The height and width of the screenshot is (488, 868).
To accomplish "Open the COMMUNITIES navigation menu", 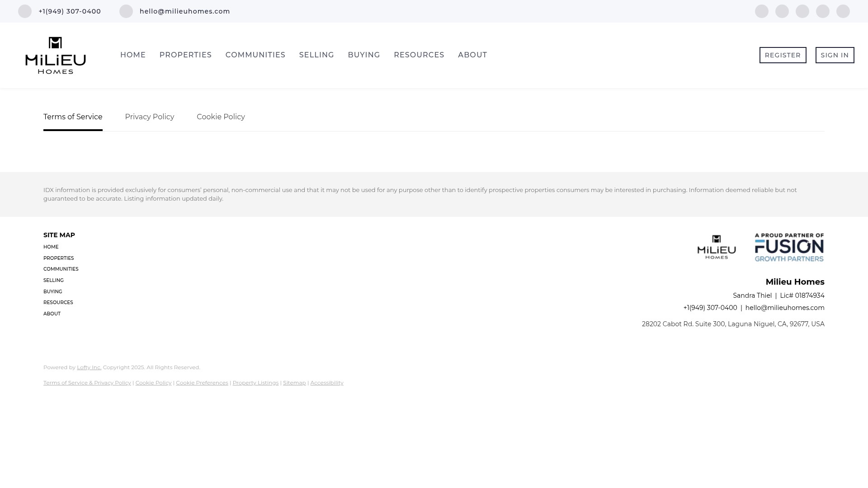I will (255, 55).
